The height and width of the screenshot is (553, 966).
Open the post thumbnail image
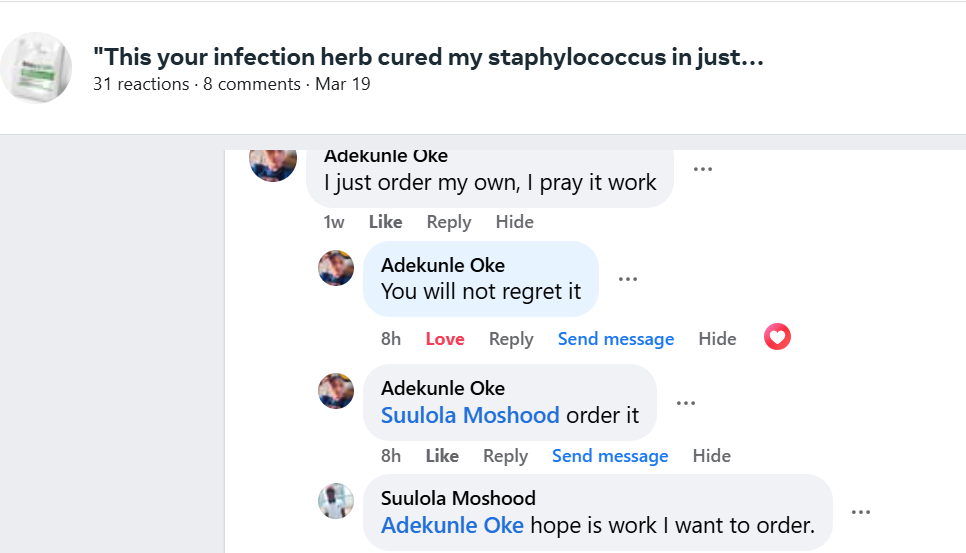click(36, 68)
